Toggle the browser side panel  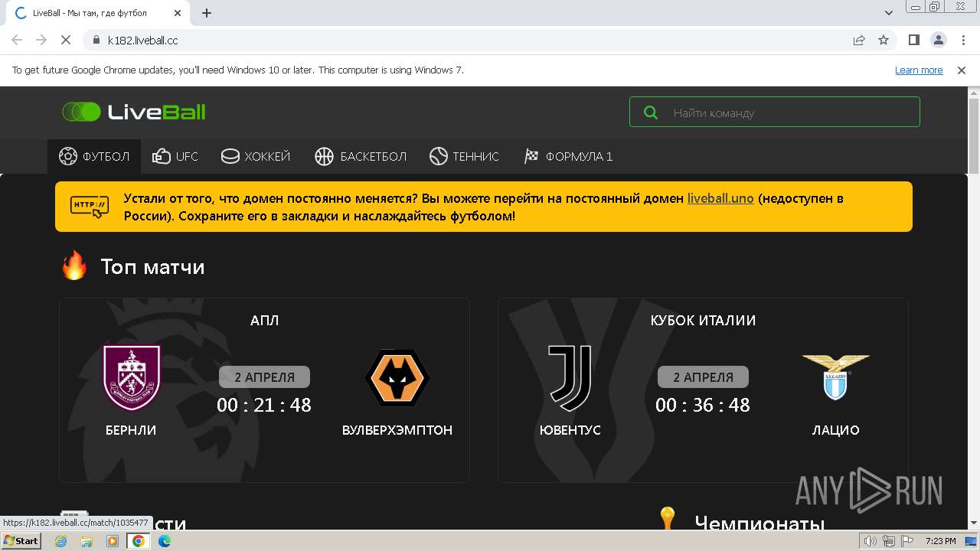[x=913, y=40]
